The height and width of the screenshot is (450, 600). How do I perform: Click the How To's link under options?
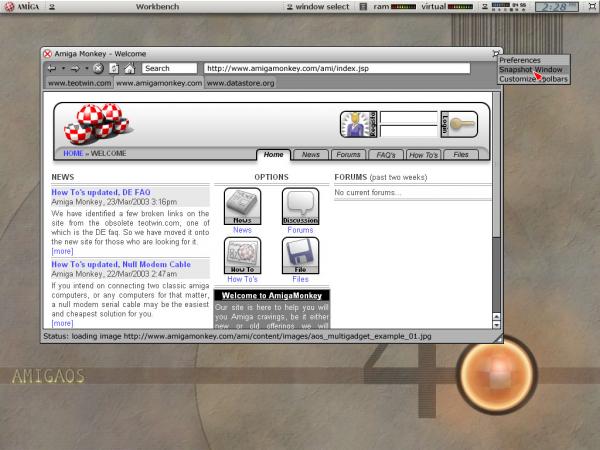(242, 279)
